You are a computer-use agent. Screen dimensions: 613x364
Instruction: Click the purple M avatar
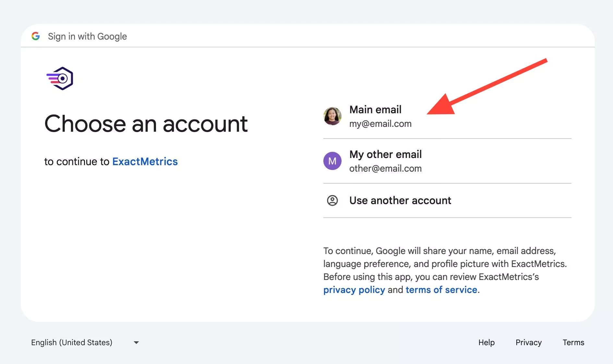[332, 161]
